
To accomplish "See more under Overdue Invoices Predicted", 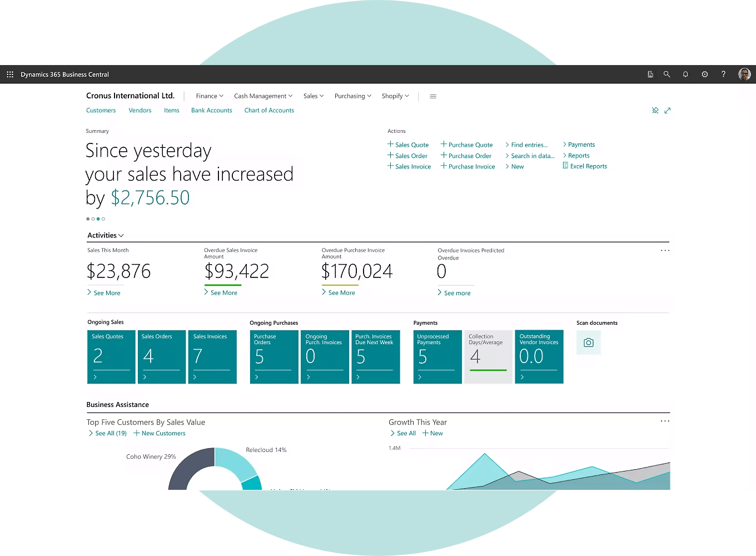I will (x=454, y=293).
